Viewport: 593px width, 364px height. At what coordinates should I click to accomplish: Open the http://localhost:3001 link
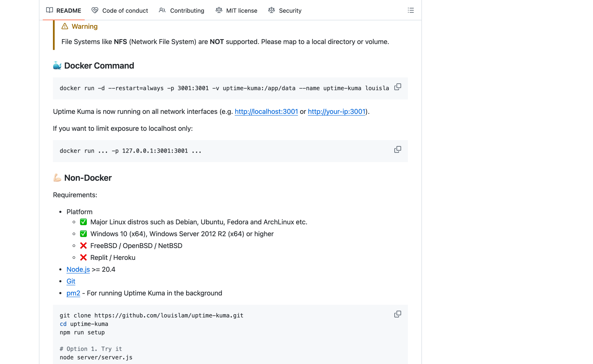pyautogui.click(x=266, y=112)
